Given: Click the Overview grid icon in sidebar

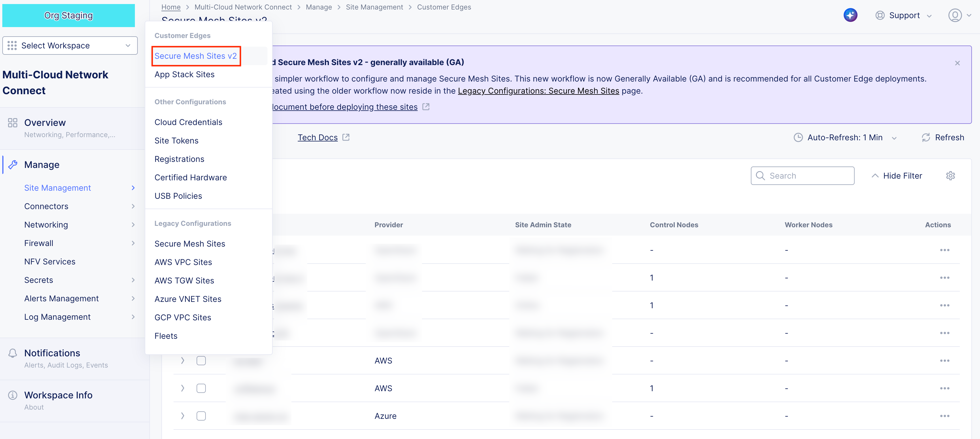Looking at the screenshot, I should (13, 122).
